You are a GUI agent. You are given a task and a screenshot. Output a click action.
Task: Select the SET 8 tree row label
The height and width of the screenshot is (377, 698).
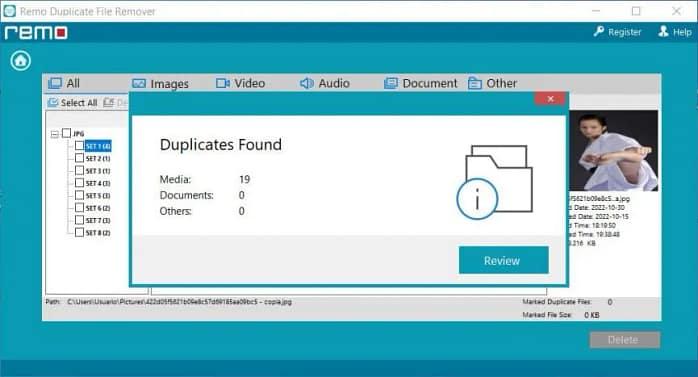click(98, 233)
